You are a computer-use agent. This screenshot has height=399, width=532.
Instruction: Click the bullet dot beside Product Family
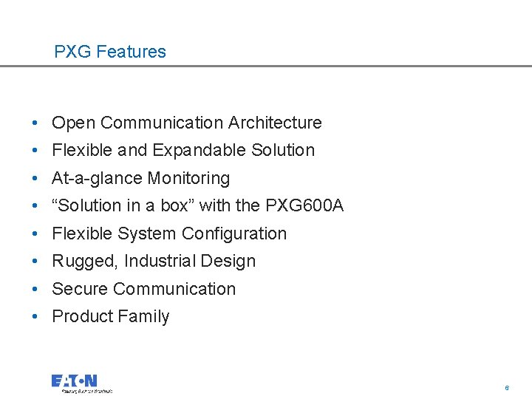click(x=35, y=316)
